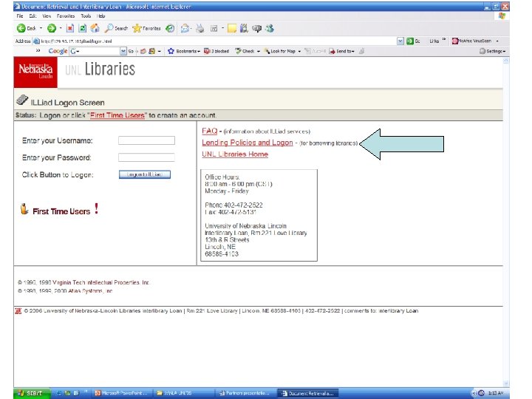Screen dimensions: 532x399
Task: Expand the Google toolbar left chevron
Action: click(x=38, y=50)
